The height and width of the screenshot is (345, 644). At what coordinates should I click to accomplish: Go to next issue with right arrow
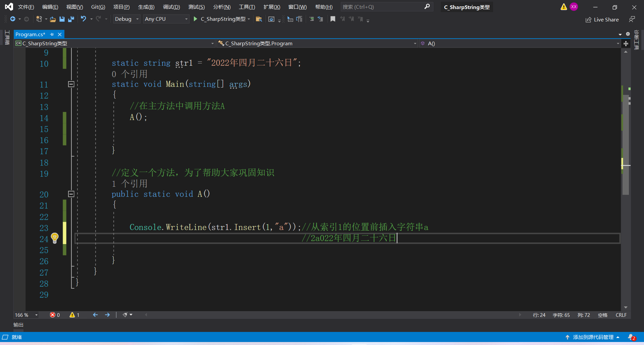pyautogui.click(x=107, y=315)
